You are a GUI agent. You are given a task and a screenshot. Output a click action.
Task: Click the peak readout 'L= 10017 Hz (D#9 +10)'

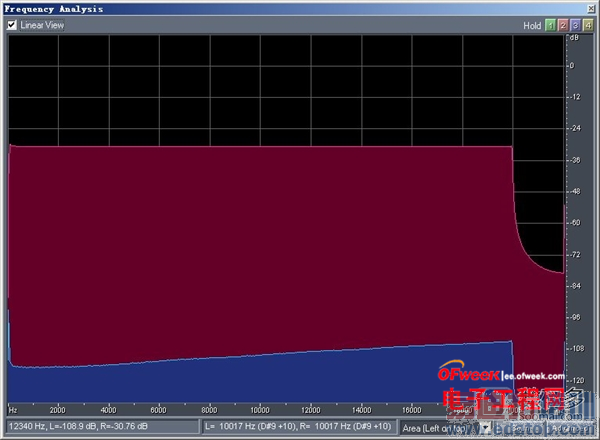coord(250,426)
